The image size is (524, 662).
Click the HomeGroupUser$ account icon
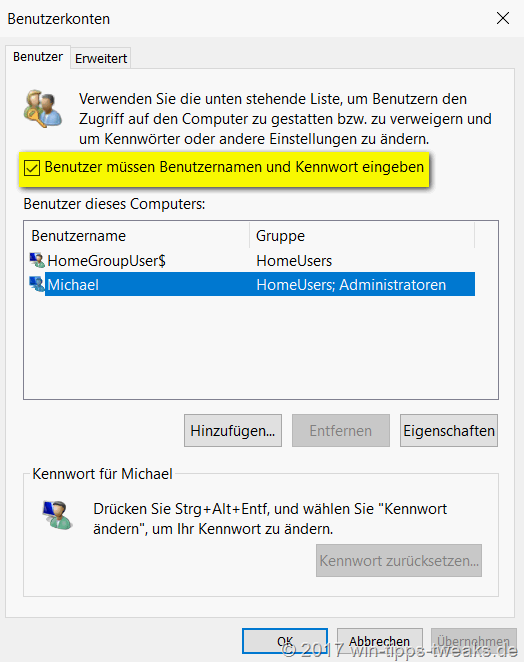tap(37, 260)
